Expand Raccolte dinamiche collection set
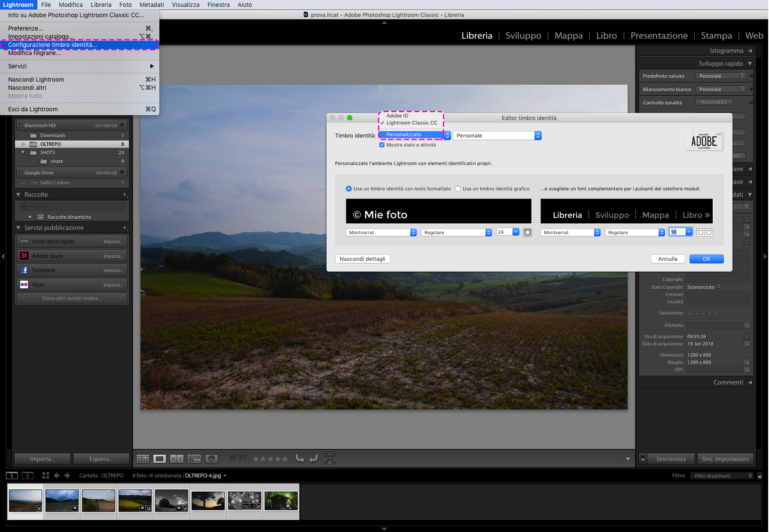This screenshot has width=769, height=532. coord(30,217)
